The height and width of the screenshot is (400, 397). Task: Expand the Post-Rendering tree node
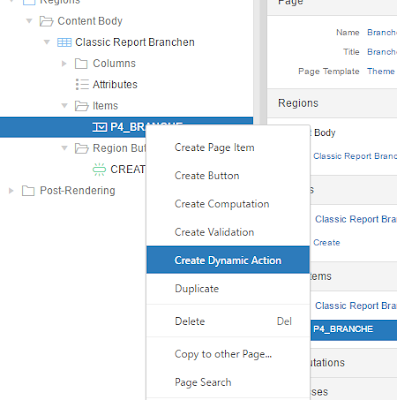pos(11,191)
